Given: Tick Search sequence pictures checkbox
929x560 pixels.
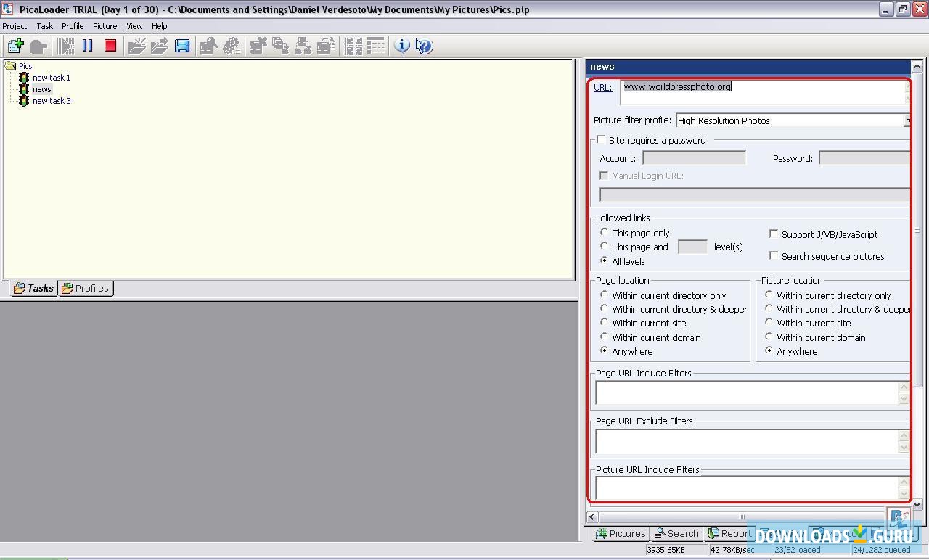Looking at the screenshot, I should (774, 256).
